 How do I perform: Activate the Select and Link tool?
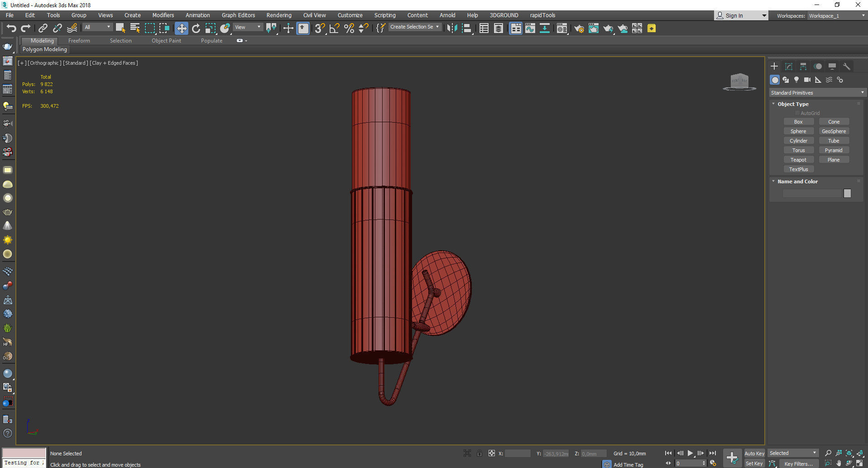(43, 29)
